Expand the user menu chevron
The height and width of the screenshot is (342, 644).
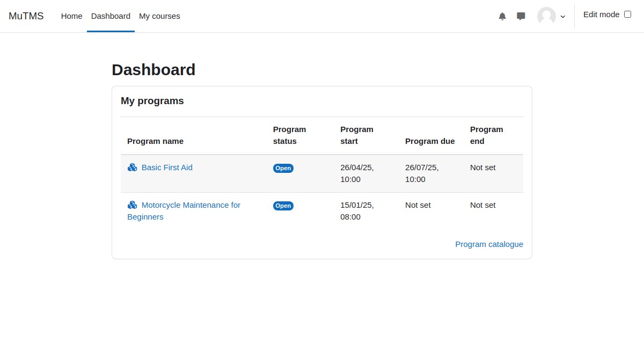point(563,17)
